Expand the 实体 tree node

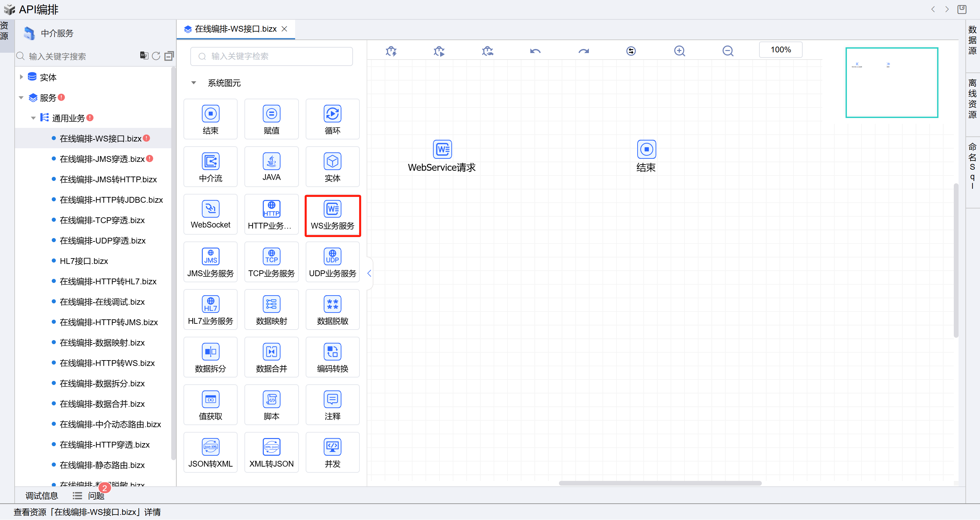tap(21, 77)
